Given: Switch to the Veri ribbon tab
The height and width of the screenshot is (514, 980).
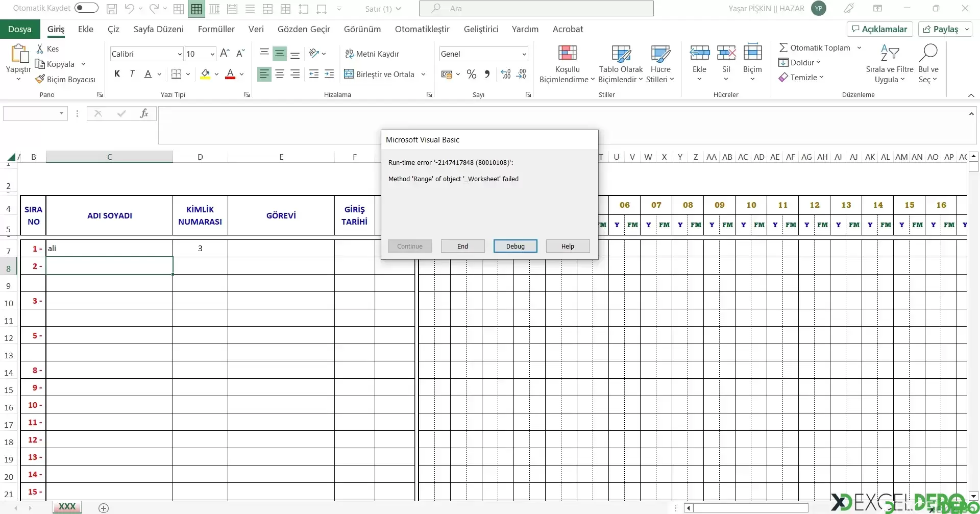Looking at the screenshot, I should coord(256,29).
